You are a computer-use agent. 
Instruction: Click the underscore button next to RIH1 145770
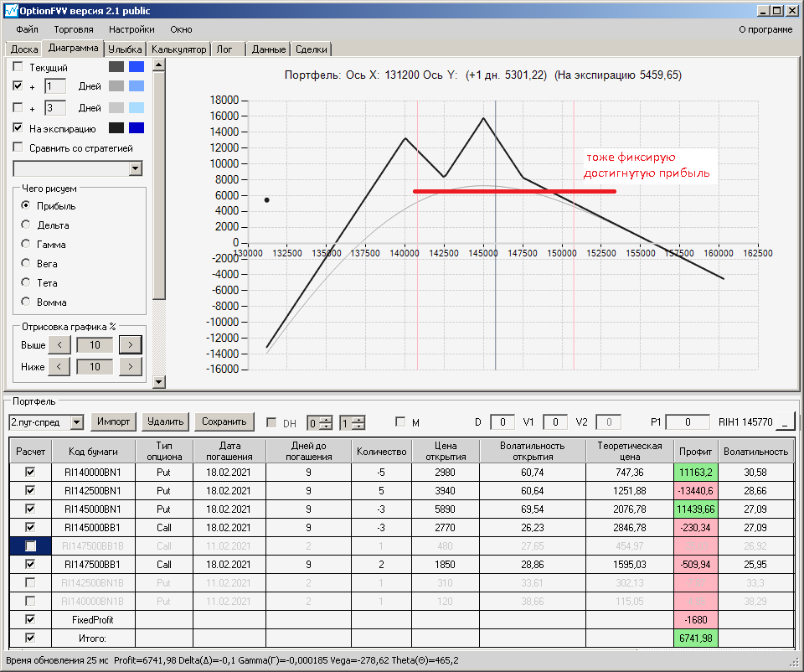785,421
